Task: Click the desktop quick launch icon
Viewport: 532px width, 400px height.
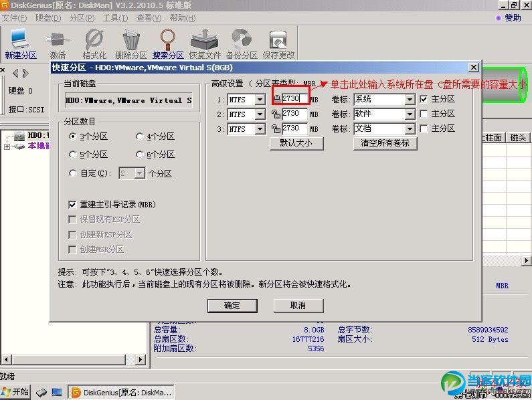Action: coord(57,393)
